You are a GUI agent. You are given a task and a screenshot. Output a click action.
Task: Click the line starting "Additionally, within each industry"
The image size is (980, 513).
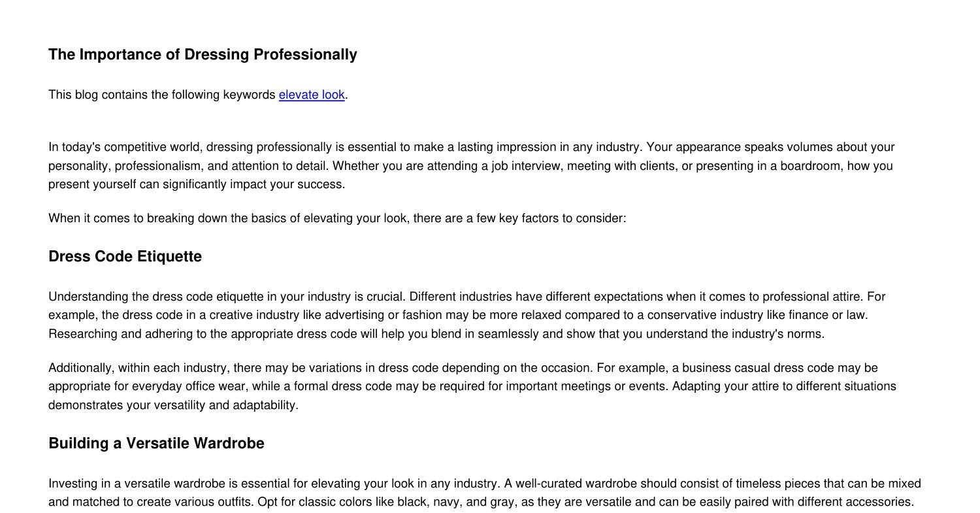tap(463, 368)
